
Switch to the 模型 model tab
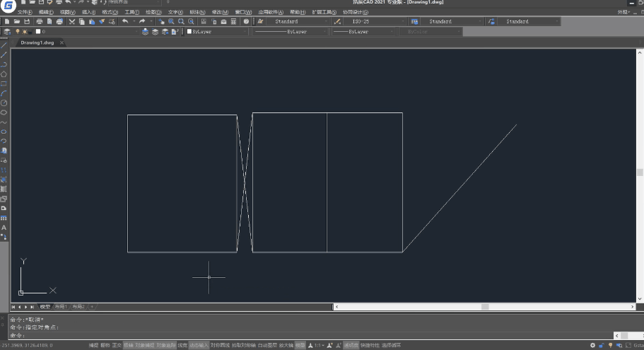point(45,307)
